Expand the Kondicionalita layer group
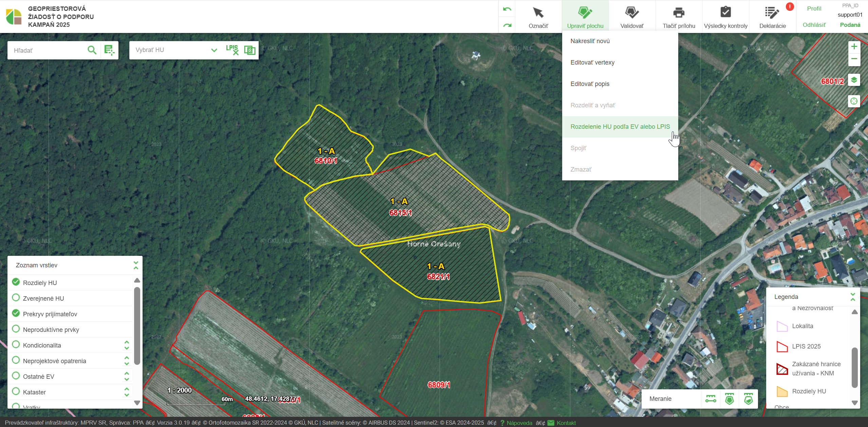868x427 pixels. coord(127,345)
